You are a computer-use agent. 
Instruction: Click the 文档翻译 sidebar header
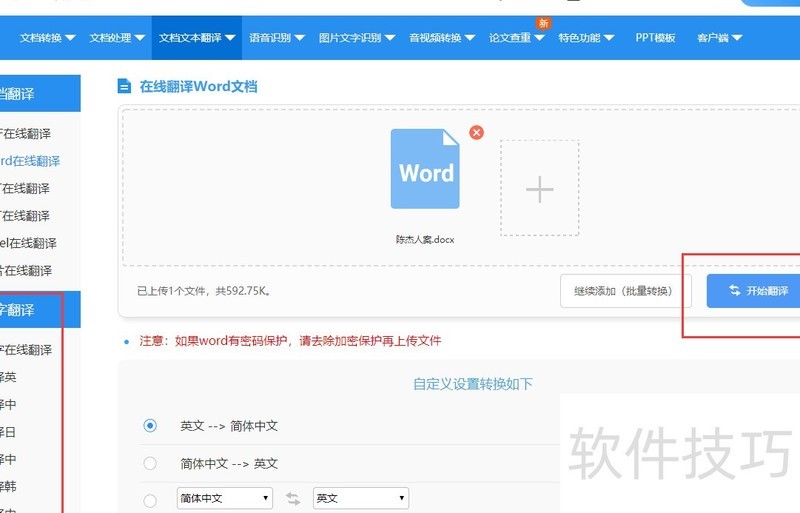40,93
